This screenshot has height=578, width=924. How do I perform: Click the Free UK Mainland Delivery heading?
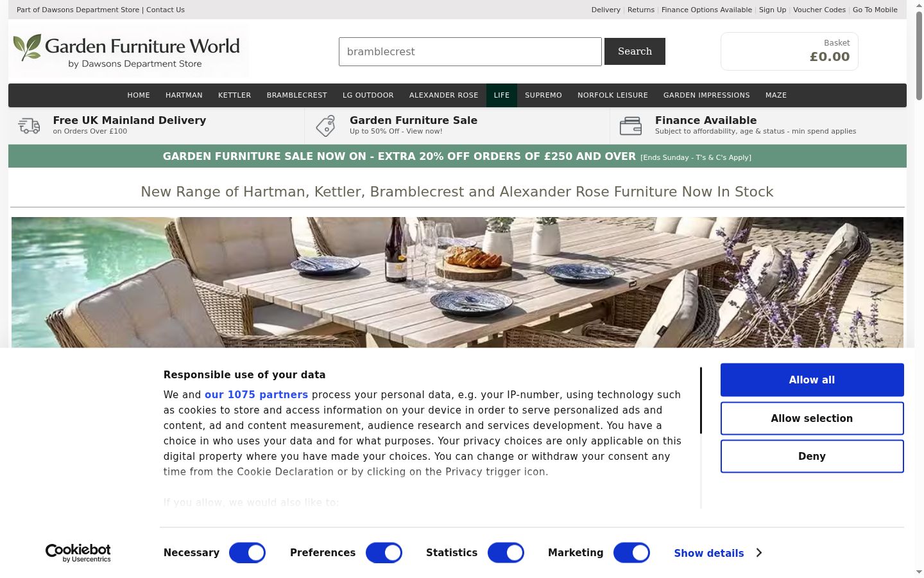point(130,120)
